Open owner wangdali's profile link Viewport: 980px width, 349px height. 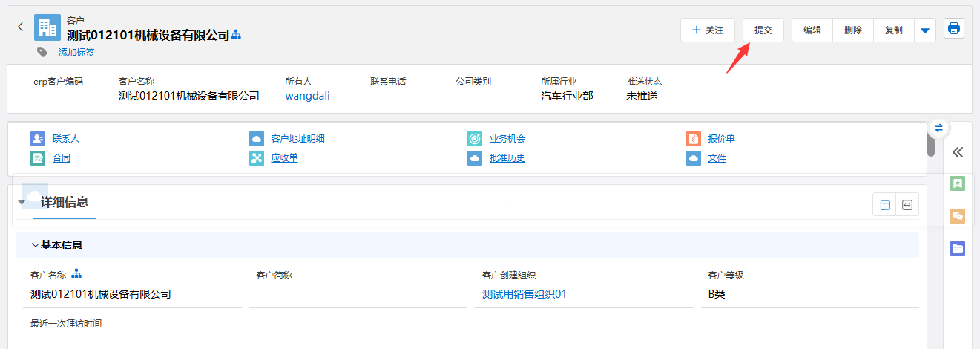pyautogui.click(x=307, y=96)
